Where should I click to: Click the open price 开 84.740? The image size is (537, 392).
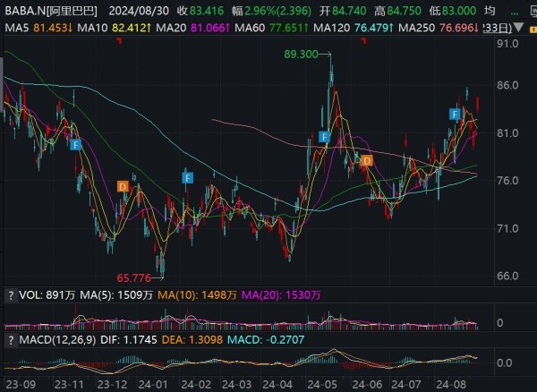(x=343, y=11)
